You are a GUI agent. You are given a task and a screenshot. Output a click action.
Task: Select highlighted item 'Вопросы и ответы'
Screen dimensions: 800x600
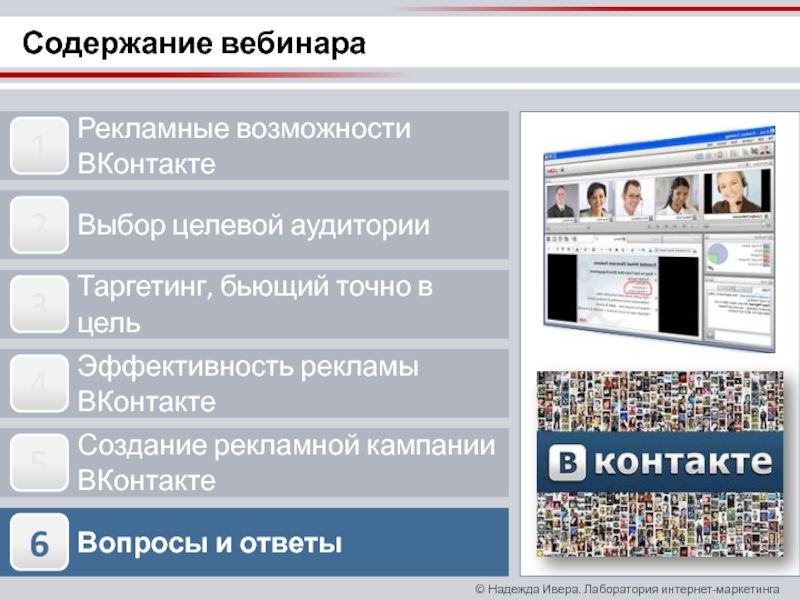pyautogui.click(x=254, y=542)
